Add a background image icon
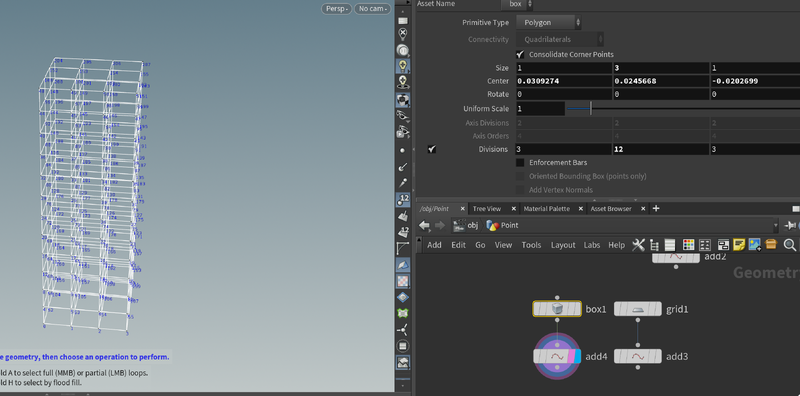The image size is (800, 396). 755,245
